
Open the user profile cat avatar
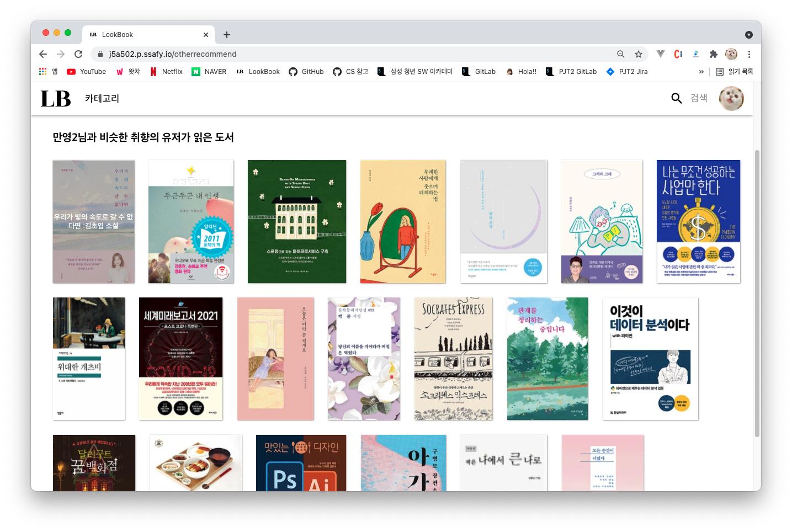pyautogui.click(x=731, y=98)
